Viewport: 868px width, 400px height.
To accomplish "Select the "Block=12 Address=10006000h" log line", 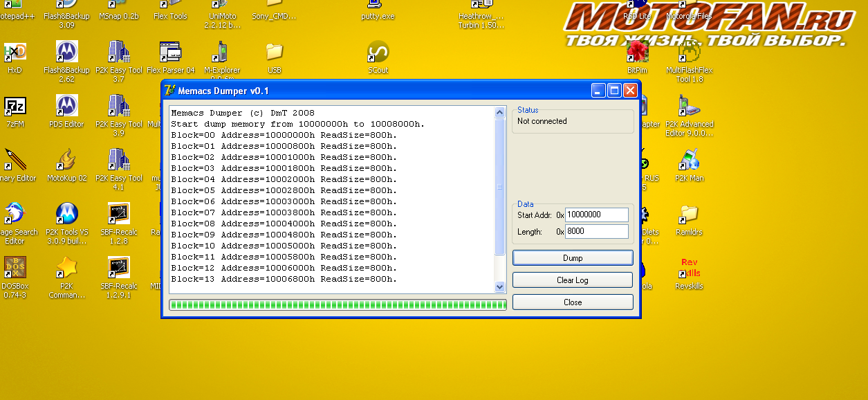I will tap(284, 268).
